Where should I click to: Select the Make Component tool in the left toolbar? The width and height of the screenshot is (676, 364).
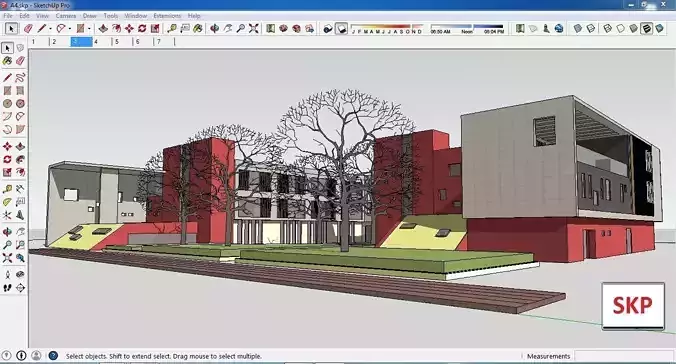tap(20, 48)
